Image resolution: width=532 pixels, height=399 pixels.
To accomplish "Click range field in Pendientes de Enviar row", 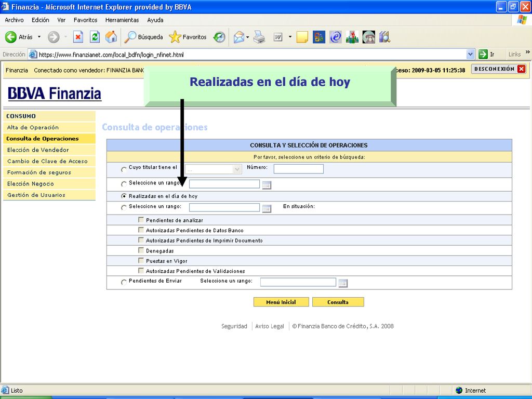I will [298, 282].
